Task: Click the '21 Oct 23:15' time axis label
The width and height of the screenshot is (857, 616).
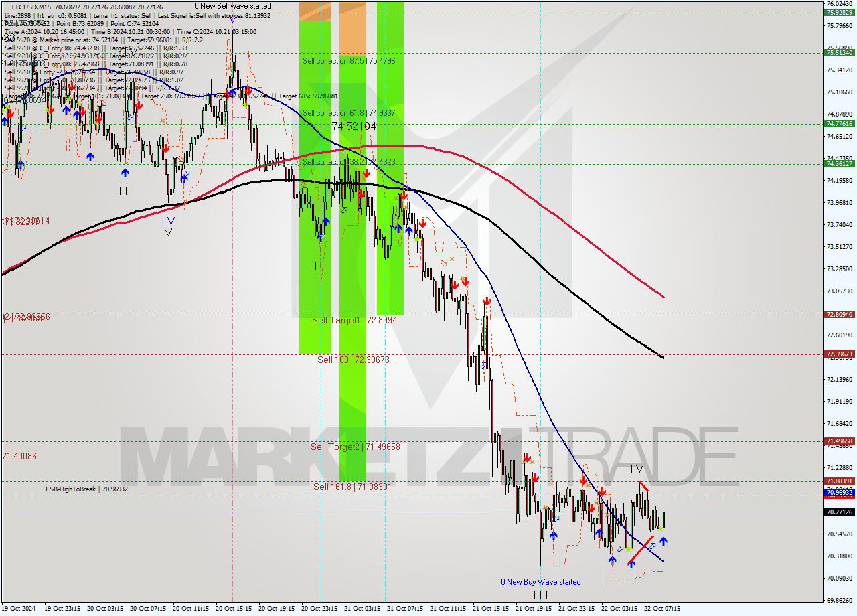Action: (576, 609)
